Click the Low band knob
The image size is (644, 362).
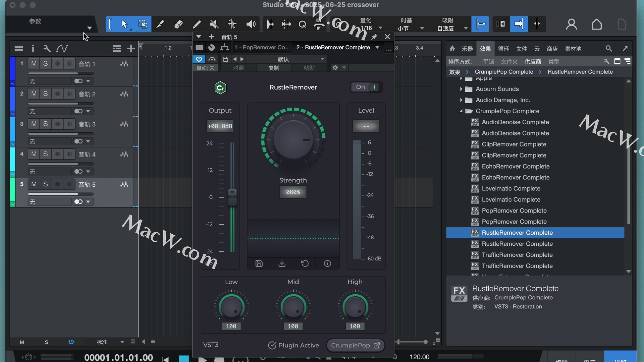tap(231, 307)
